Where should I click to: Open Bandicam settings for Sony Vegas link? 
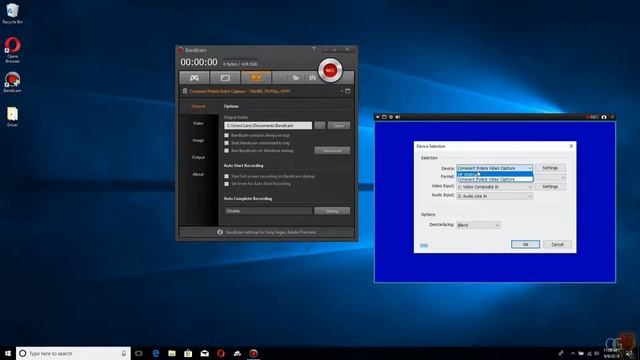tap(271, 232)
